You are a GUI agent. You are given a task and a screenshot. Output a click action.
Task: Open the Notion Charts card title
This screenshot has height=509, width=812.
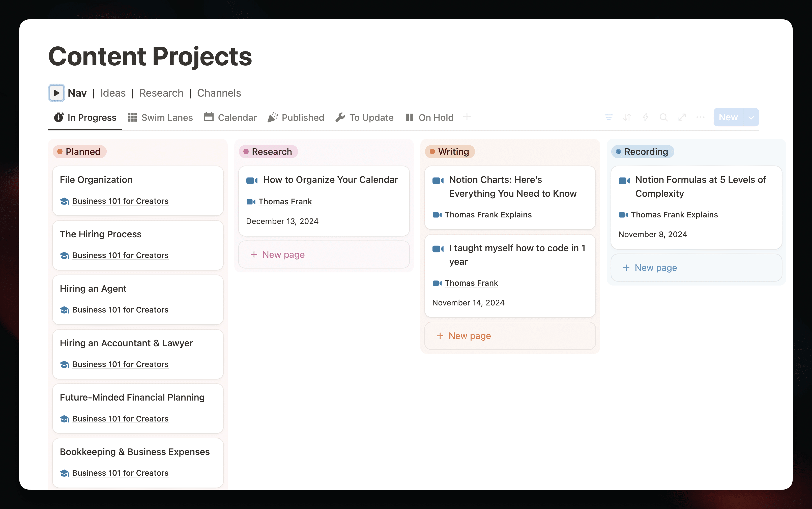513,186
